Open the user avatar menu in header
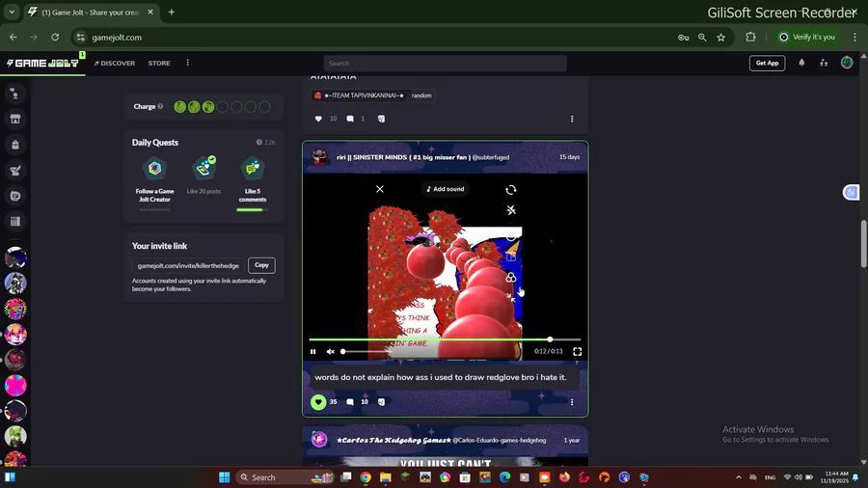 tap(847, 63)
